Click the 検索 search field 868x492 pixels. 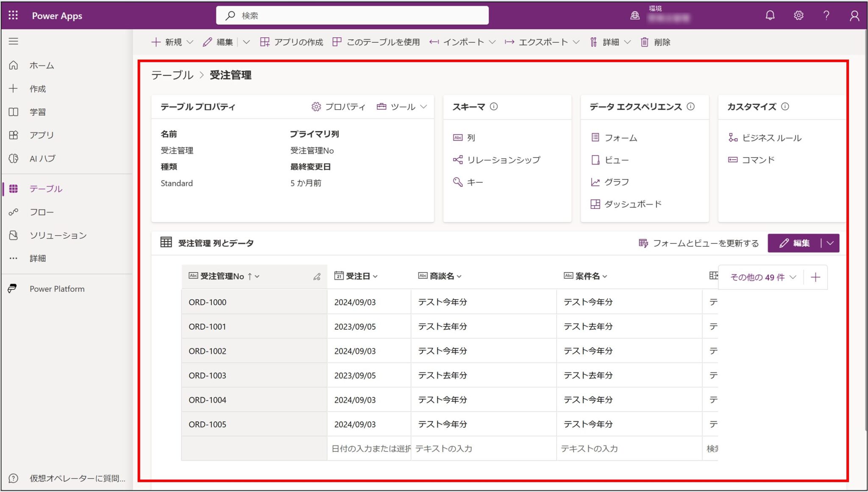pyautogui.click(x=352, y=15)
